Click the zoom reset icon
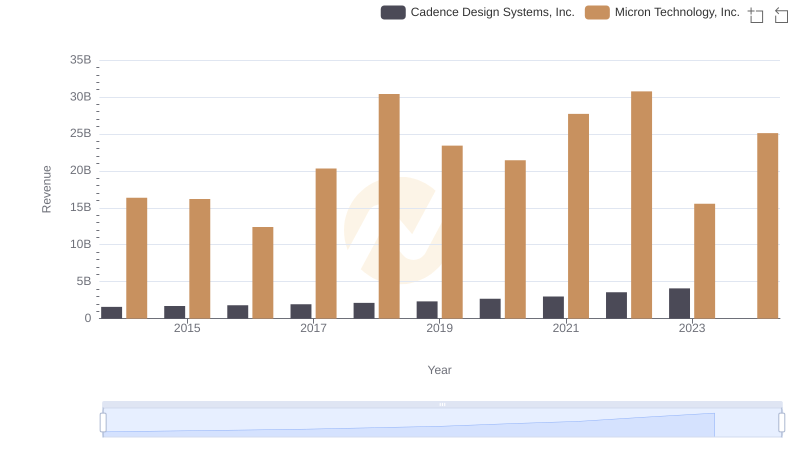This screenshot has width=800, height=461. (x=781, y=15)
